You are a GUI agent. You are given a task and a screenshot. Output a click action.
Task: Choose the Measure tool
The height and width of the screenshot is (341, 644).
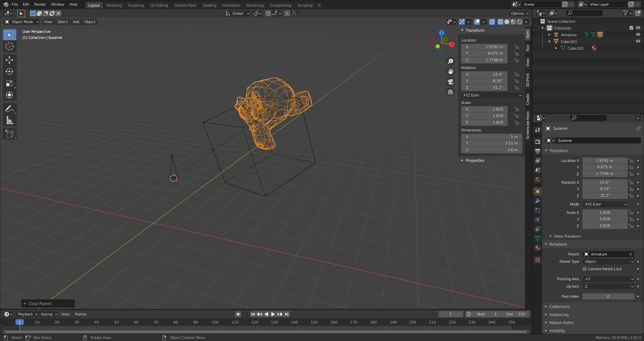tap(9, 120)
